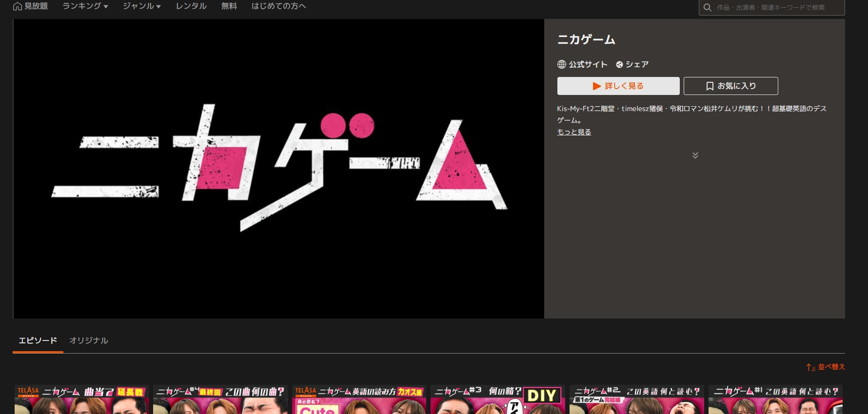This screenshot has height=414, width=868.
Task: Open the はじめての方へ menu item
Action: (x=279, y=6)
